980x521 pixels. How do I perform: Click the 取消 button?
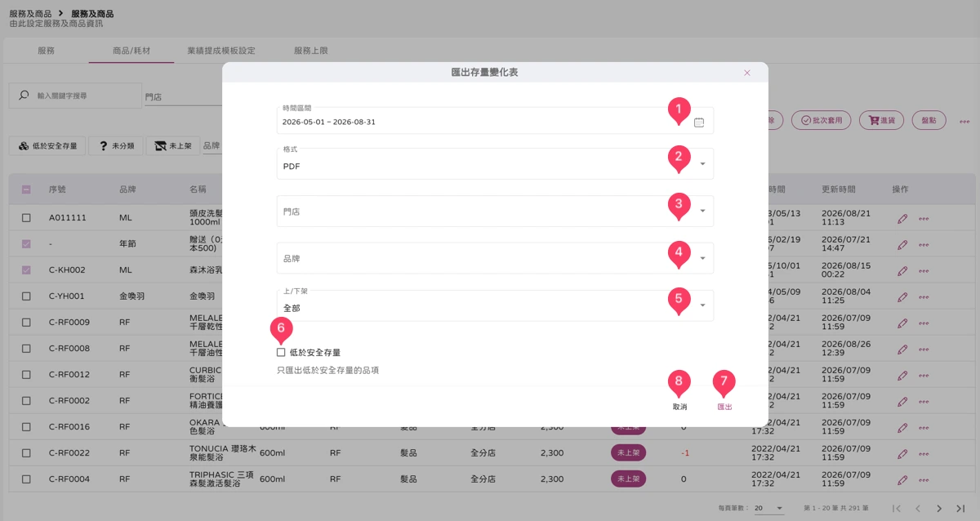[x=679, y=407]
